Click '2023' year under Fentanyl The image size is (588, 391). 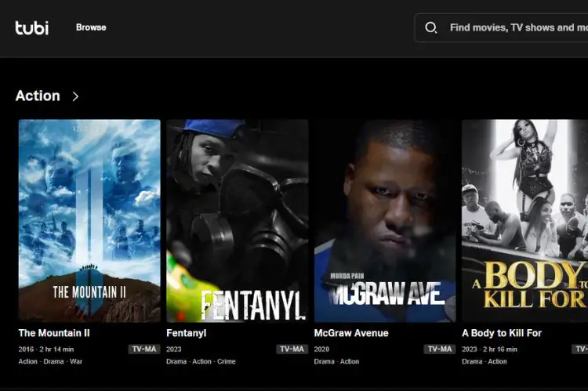click(173, 349)
